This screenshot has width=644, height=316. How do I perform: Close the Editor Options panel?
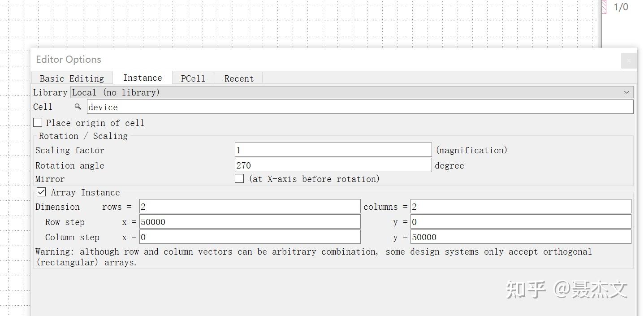click(x=629, y=61)
